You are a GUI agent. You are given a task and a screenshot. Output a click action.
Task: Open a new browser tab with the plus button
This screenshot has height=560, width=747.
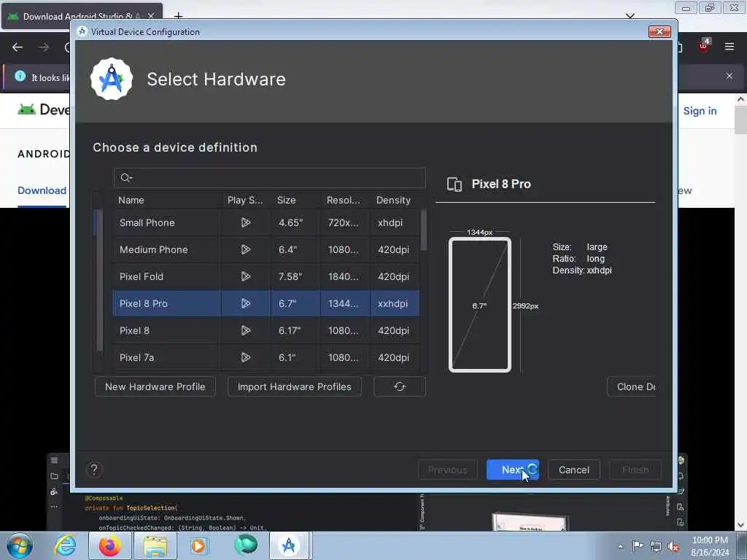click(178, 16)
